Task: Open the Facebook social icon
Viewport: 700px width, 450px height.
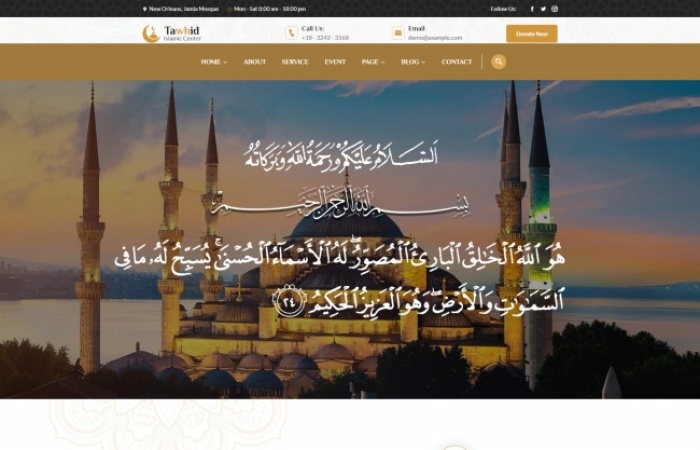Action: tap(532, 9)
